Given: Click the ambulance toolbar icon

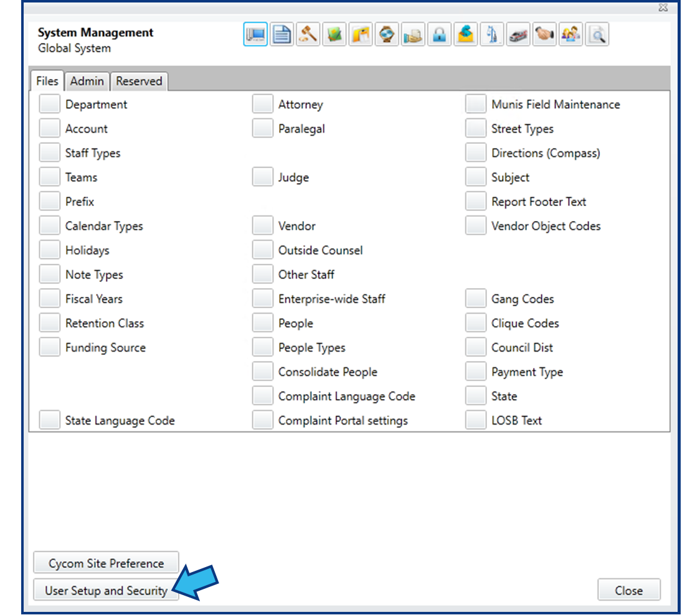Looking at the screenshot, I should [518, 34].
